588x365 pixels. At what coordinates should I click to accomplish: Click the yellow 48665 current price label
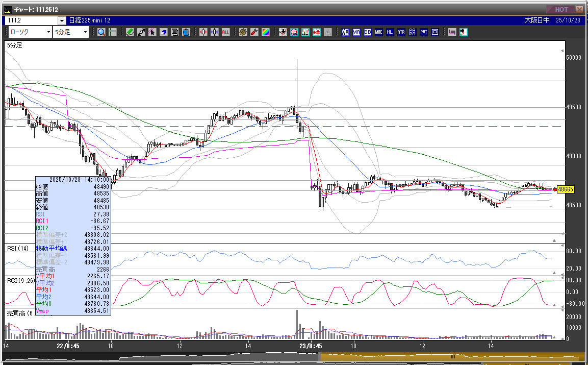click(x=566, y=189)
